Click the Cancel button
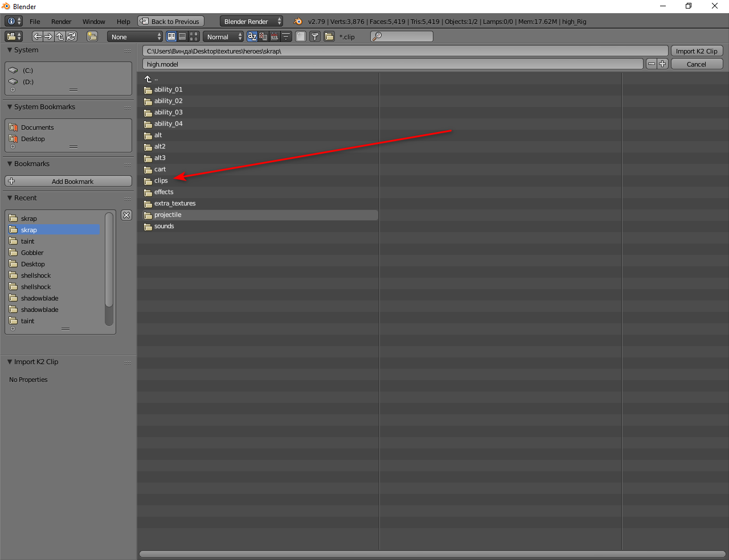 pyautogui.click(x=697, y=64)
